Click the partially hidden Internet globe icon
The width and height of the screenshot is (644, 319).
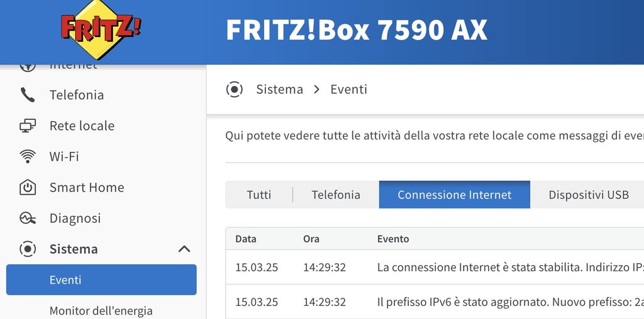point(28,66)
